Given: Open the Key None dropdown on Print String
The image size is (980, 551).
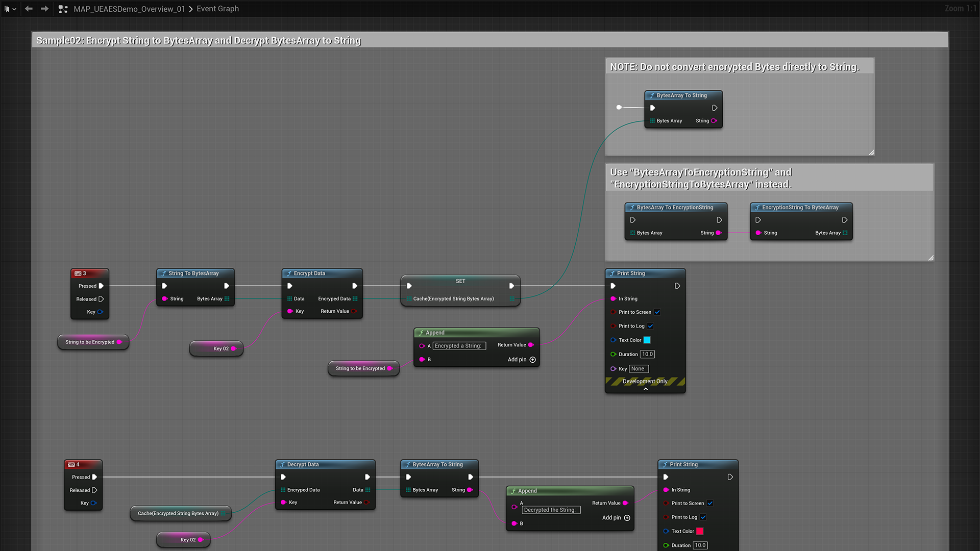Looking at the screenshot, I should click(x=638, y=368).
